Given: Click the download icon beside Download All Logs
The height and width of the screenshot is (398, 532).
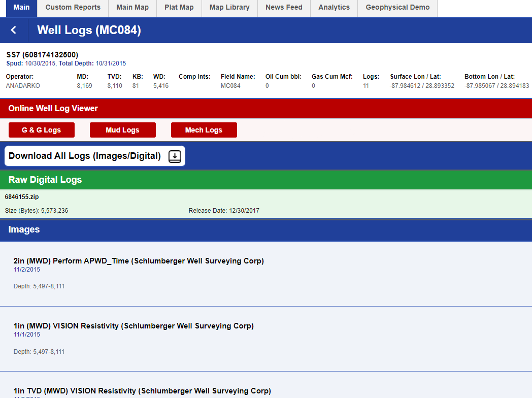Looking at the screenshot, I should (175, 156).
